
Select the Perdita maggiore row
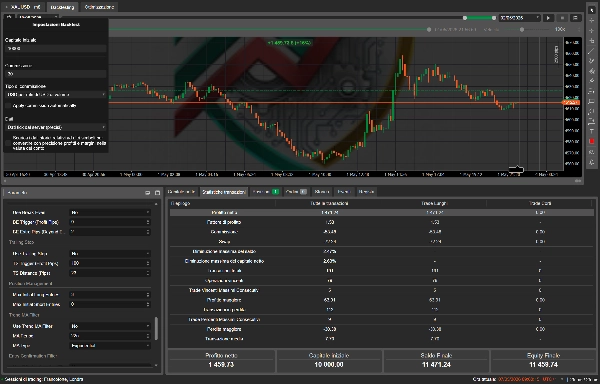(382, 329)
